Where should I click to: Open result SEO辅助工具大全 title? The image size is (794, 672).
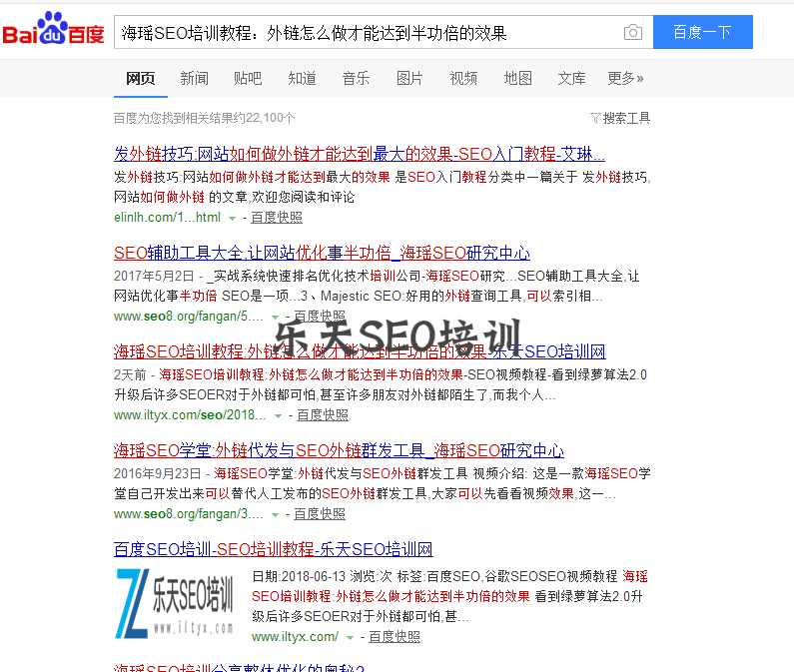[x=322, y=253]
